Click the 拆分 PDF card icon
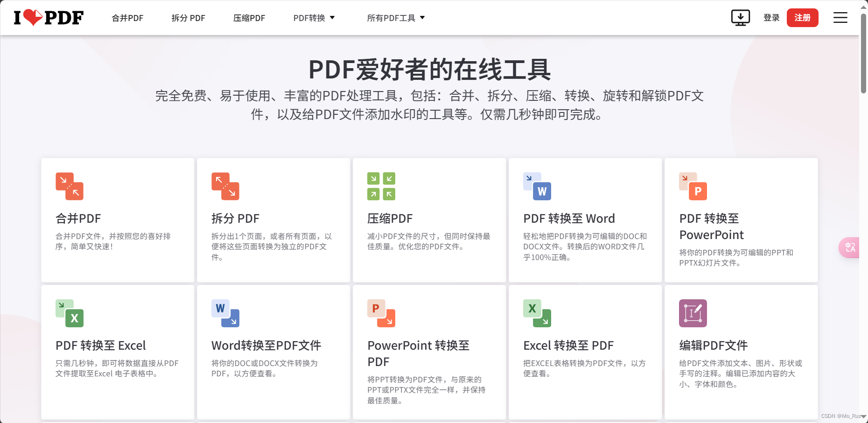868x423 pixels. tap(225, 186)
